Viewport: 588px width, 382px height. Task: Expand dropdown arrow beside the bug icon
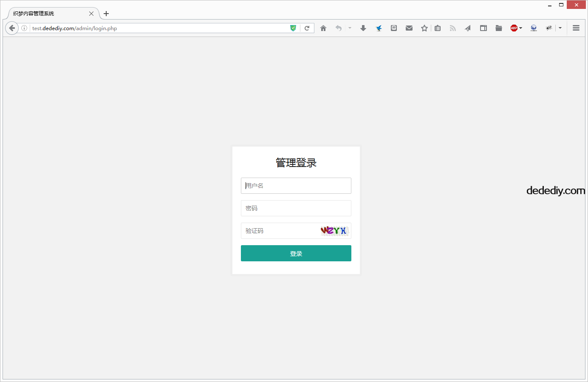pos(560,28)
